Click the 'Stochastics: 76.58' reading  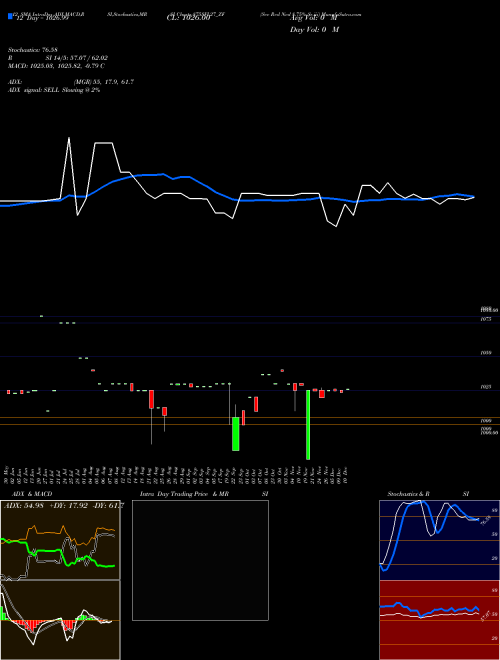tap(32, 50)
